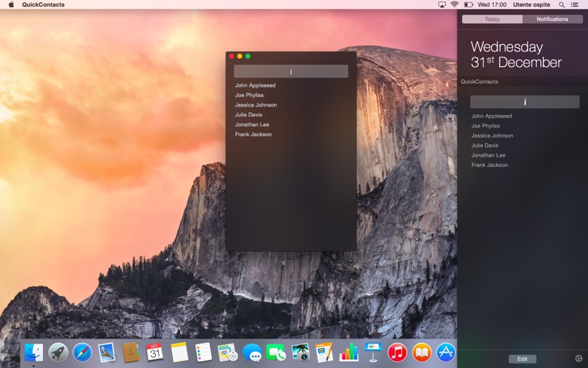Open the yellow Notes icon in Dock
The image size is (588, 368).
179,353
